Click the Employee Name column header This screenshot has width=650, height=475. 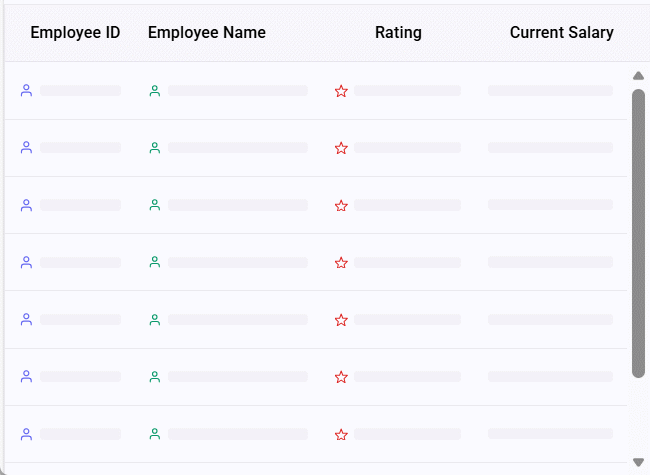(x=206, y=32)
